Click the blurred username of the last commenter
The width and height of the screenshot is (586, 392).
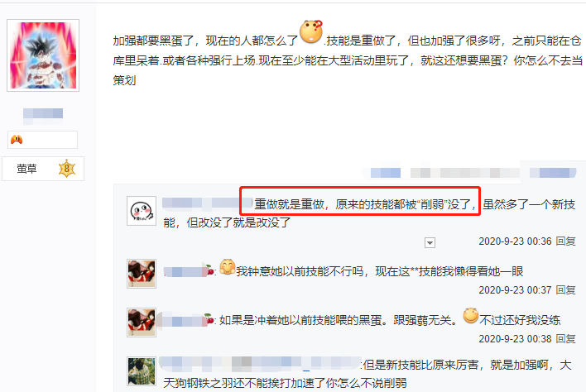260,364
